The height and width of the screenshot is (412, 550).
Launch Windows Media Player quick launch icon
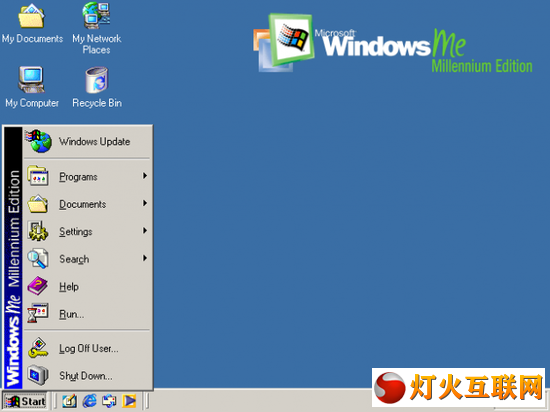pyautogui.click(x=129, y=401)
